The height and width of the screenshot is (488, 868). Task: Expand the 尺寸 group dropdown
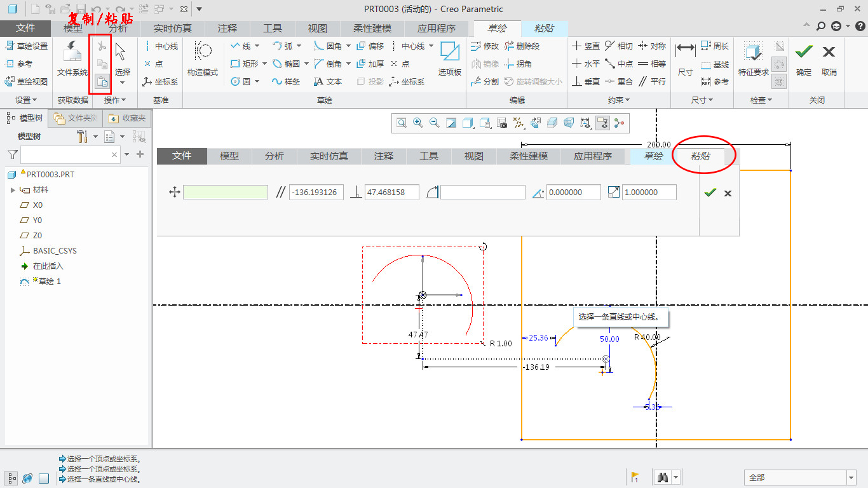[x=702, y=100]
